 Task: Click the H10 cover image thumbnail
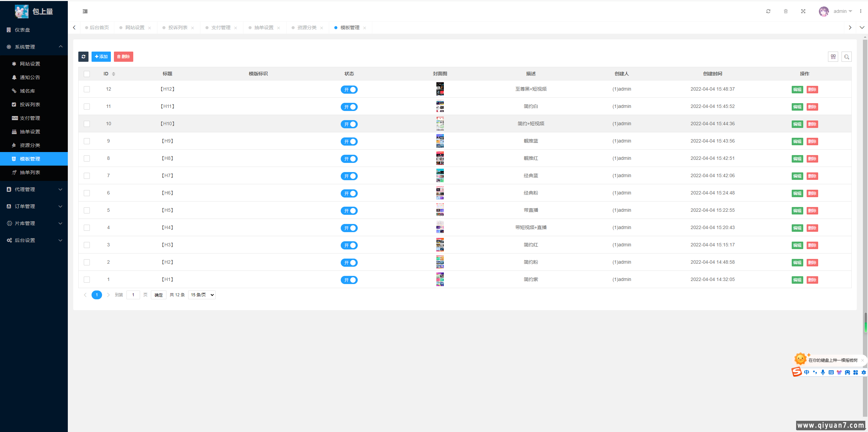[x=440, y=124]
